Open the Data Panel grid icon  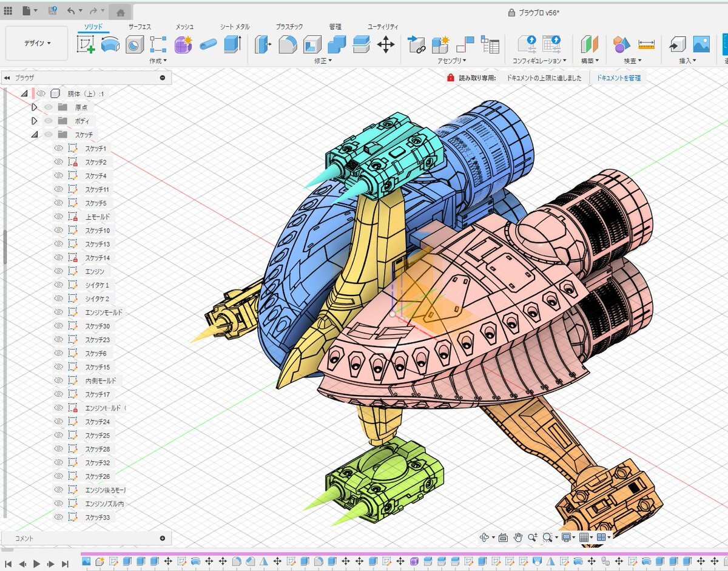[8, 11]
